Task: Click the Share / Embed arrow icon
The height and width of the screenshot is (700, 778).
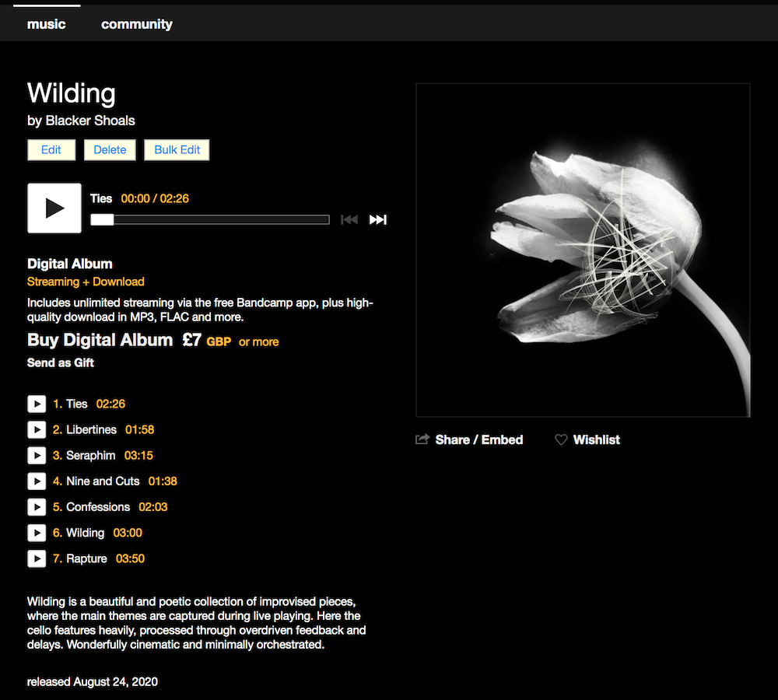Action: (x=422, y=439)
